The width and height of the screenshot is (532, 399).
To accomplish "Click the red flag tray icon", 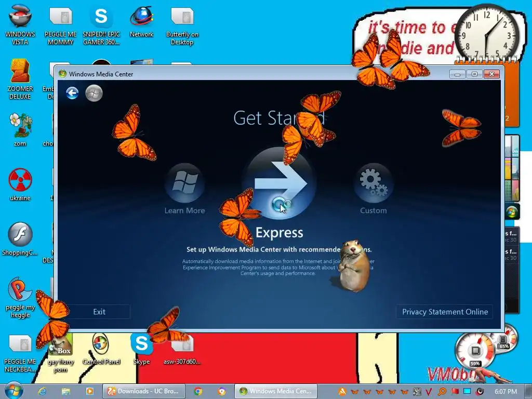I will tap(455, 392).
